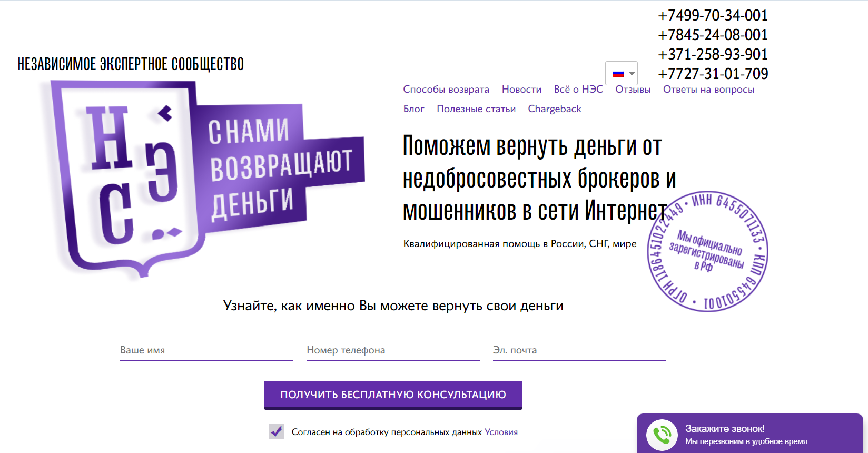Click the round purple registration stamp

(707, 251)
